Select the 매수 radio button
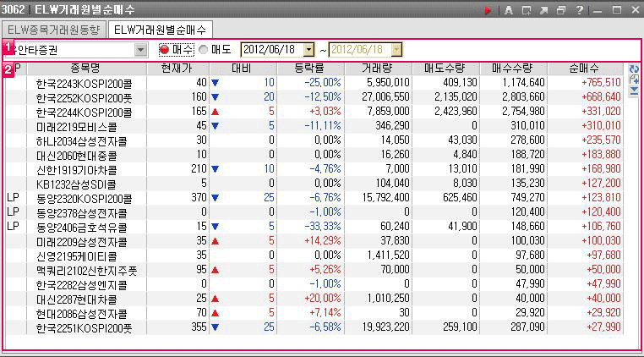The image size is (644, 357). point(165,50)
